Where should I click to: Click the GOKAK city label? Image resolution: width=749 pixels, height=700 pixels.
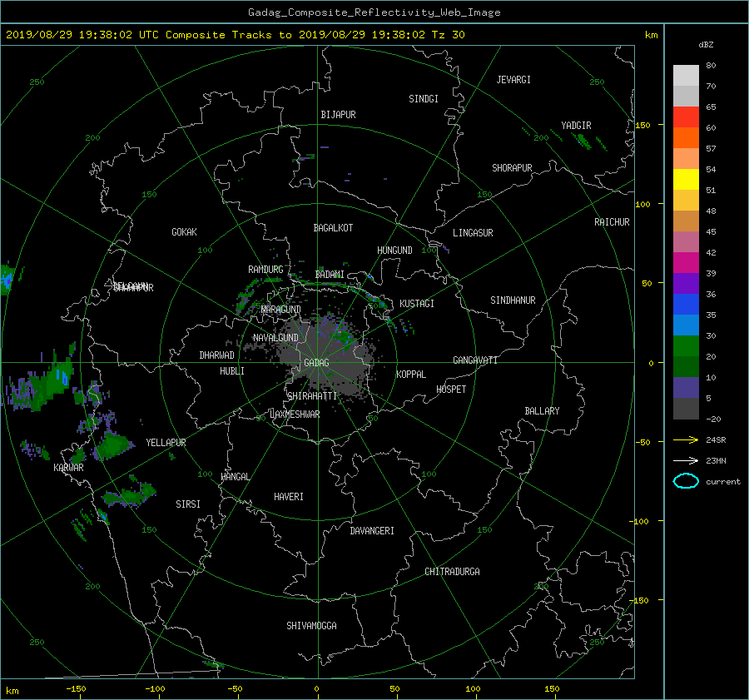[x=185, y=232]
